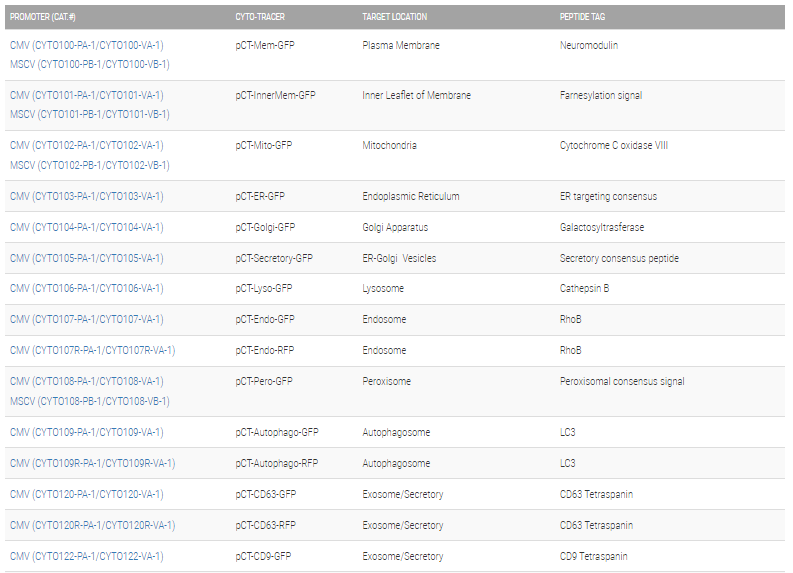This screenshot has height=573, width=793.
Task: Open the CYTO109-PA-1 Autophago-GFP link
Action: tap(86, 432)
